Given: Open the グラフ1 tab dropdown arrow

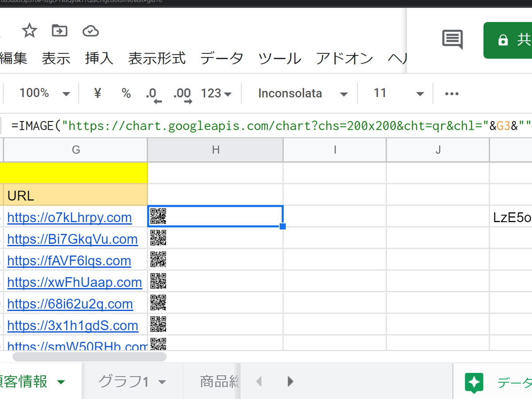Looking at the screenshot, I should point(162,382).
